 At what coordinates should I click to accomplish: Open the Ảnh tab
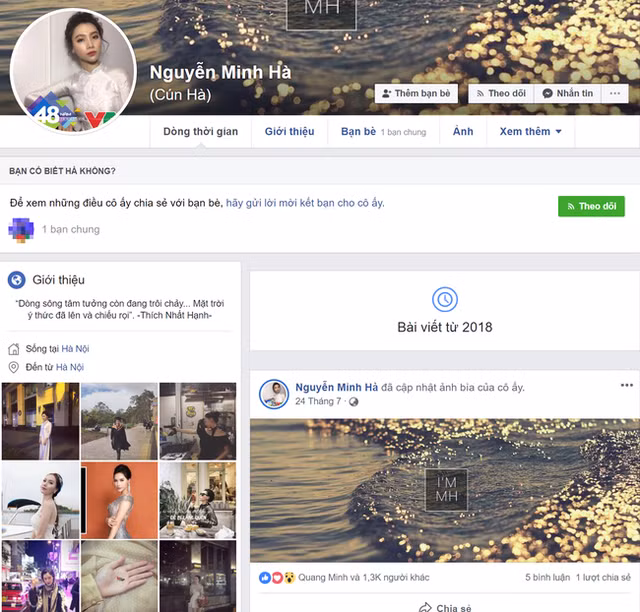point(462,132)
